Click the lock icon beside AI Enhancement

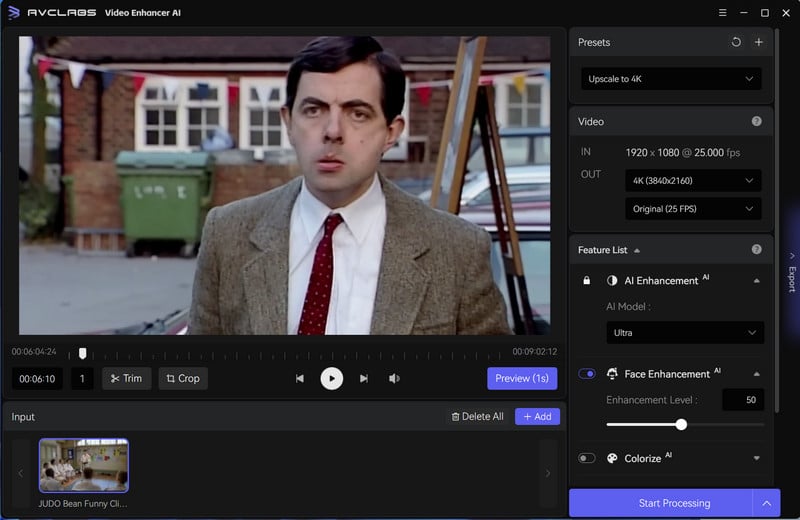587,281
